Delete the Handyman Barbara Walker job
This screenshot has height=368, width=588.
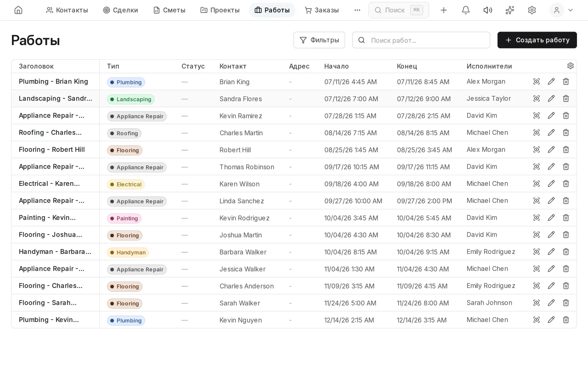pyautogui.click(x=566, y=252)
